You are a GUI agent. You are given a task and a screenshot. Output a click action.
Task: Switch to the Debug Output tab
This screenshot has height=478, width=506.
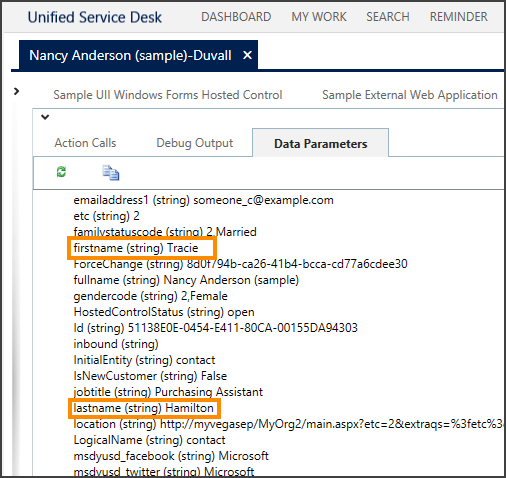[195, 143]
